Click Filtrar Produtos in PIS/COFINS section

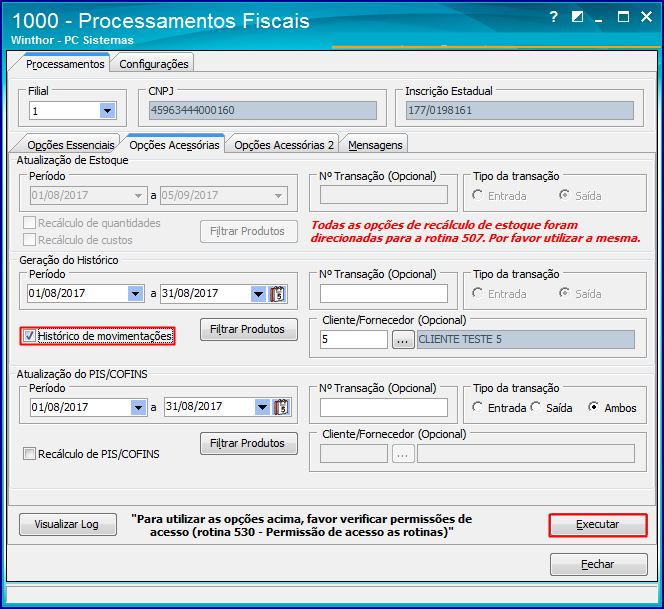(249, 443)
